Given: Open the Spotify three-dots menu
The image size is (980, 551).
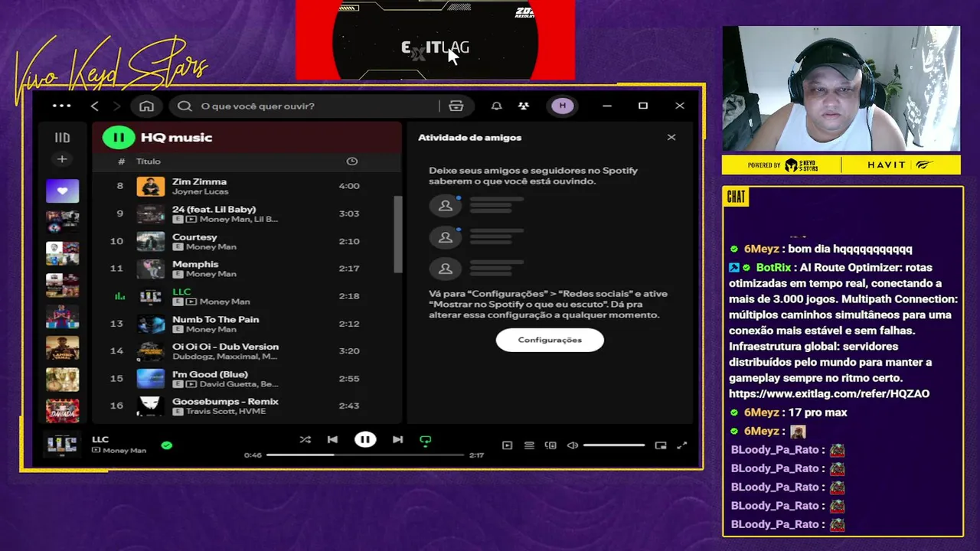Looking at the screenshot, I should tap(62, 106).
